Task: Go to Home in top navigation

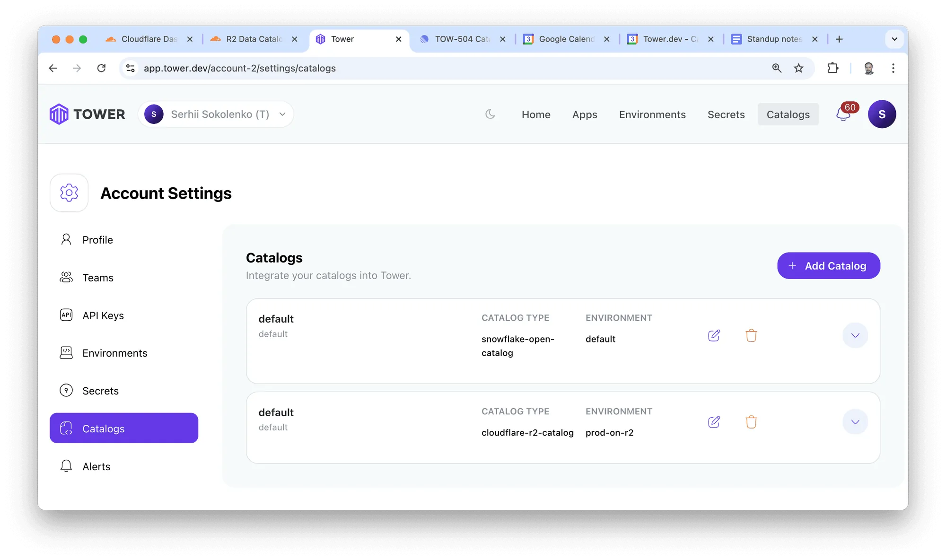Action: (536, 114)
